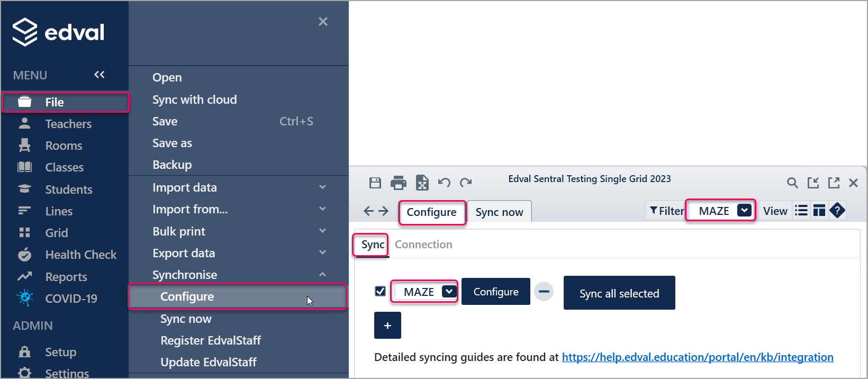Click the redo arrow icon
Image resolution: width=868 pixels, height=379 pixels.
466,183
